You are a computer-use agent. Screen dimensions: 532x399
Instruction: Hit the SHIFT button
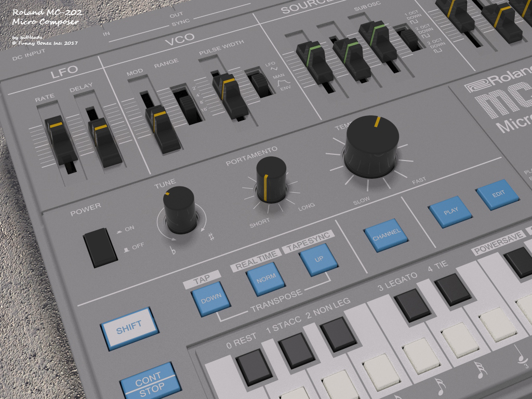[x=129, y=328]
